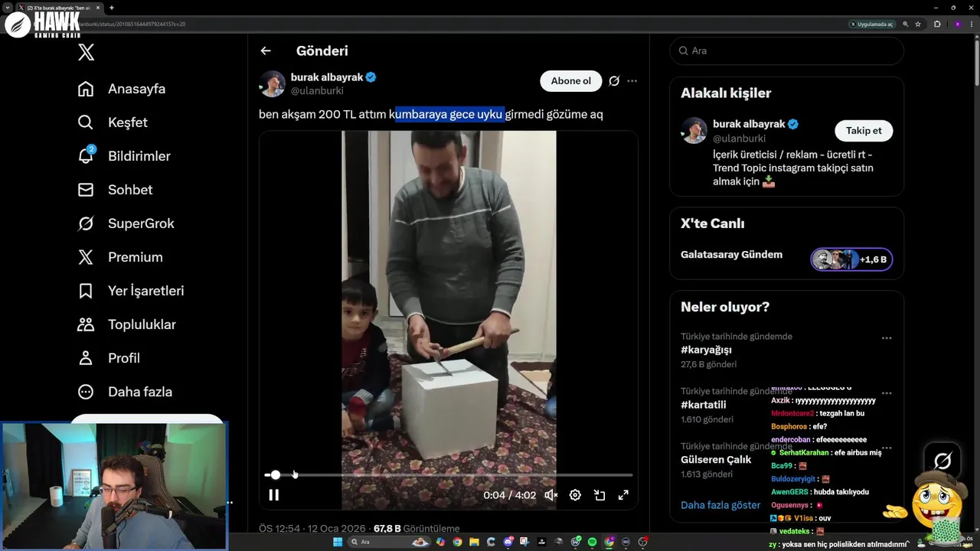
Task: Click the Bildirimler bell icon
Action: [86, 156]
